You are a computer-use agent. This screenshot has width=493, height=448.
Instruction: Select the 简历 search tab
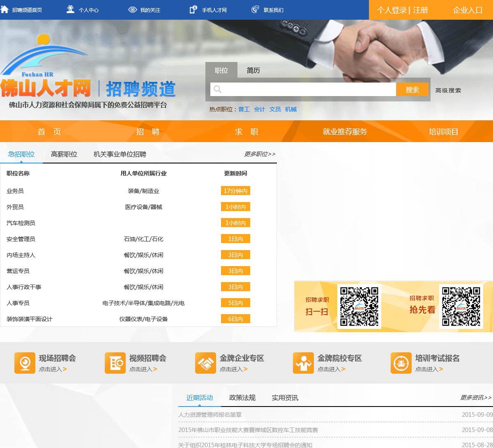[x=253, y=70]
